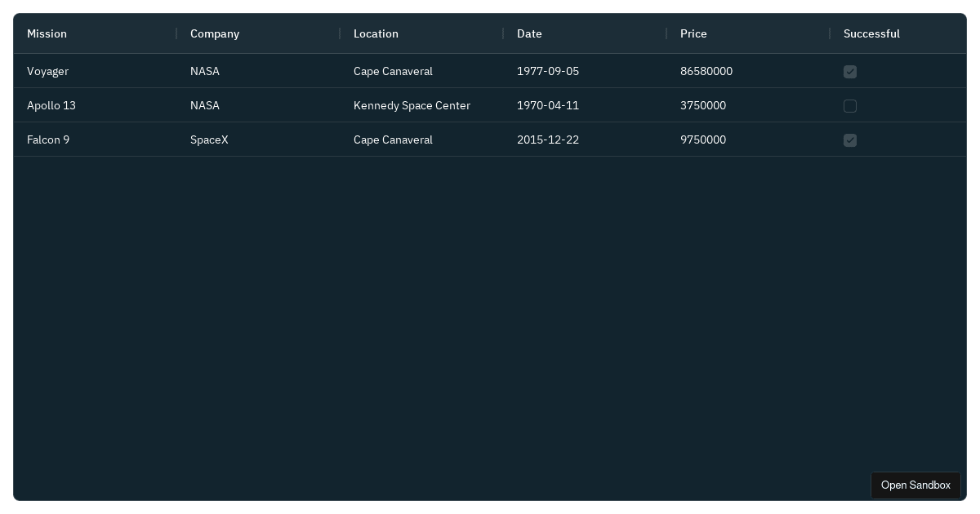The image size is (980, 514).
Task: Click the Kennedy Space Center location cell
Action: click(412, 105)
